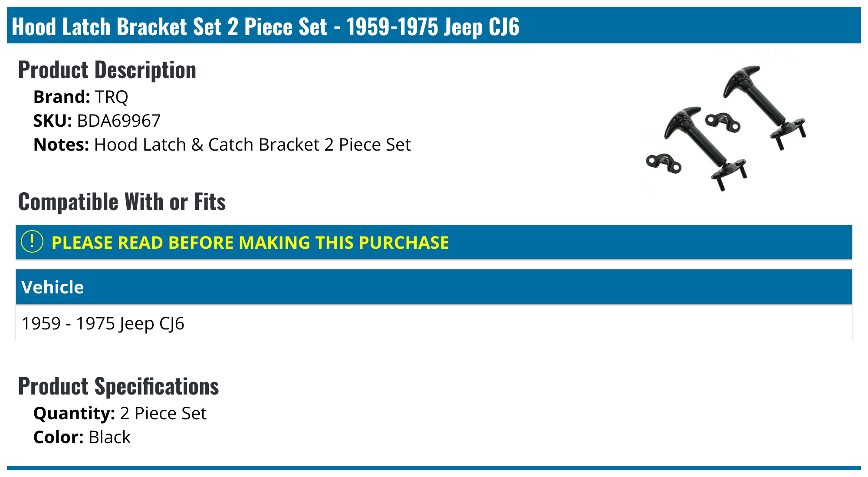Image resolution: width=868 pixels, height=477 pixels.
Task: Expand the PLEASE READ BEFORE MAKING THIS PURCHASE banner
Action: (x=250, y=243)
